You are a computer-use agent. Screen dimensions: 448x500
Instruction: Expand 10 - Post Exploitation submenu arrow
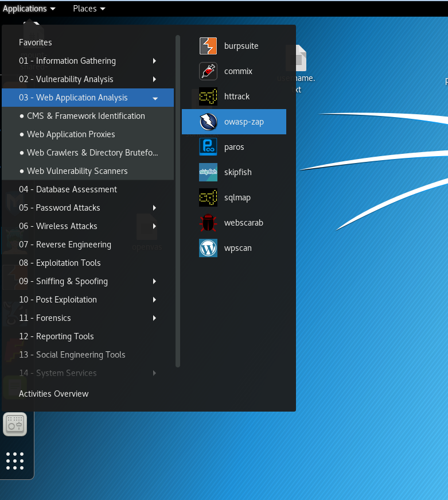(x=154, y=300)
